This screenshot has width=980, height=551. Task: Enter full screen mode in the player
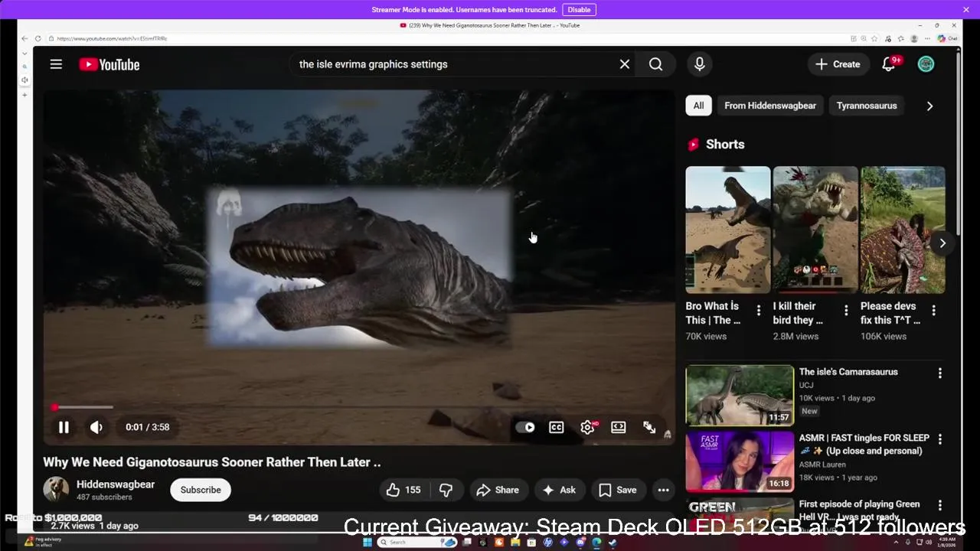pos(649,427)
